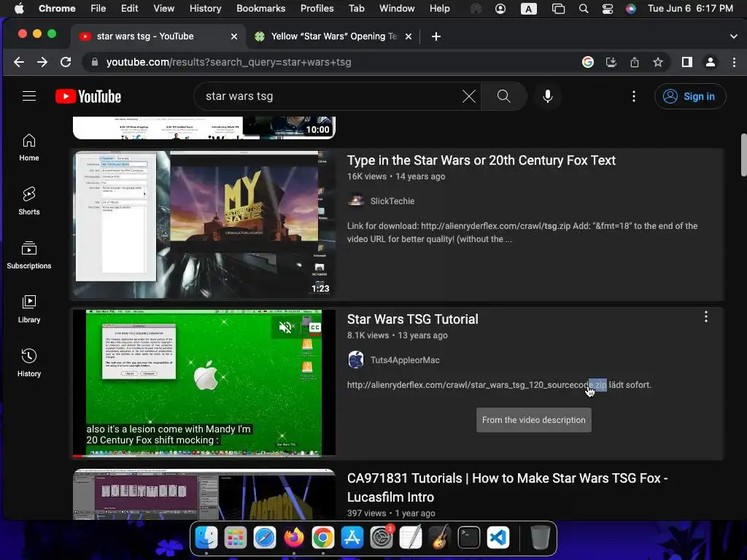Screen dimensions: 747x560
Task: View site info via the address bar lock icon
Action: [94, 62]
